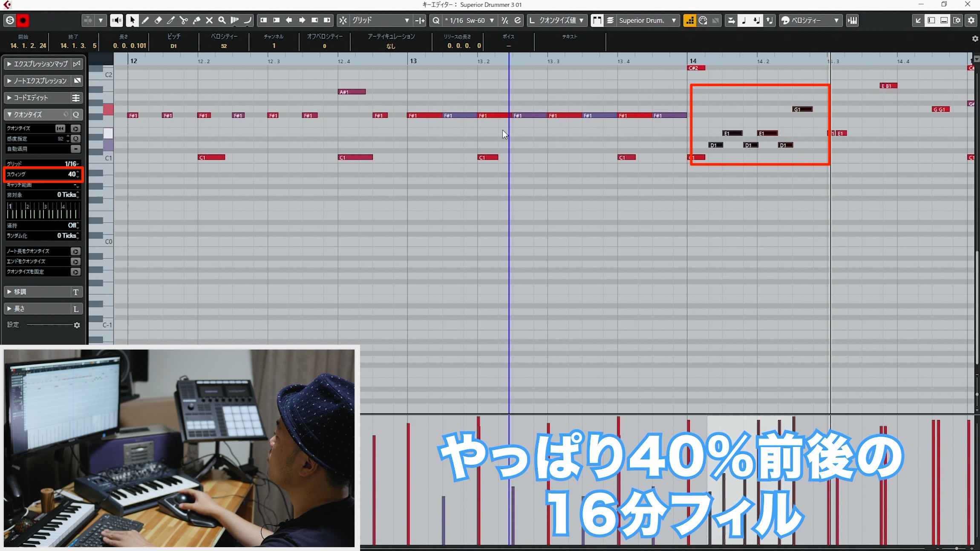
Task: Toggle Snap to zero crossing icon
Action: pos(420,20)
